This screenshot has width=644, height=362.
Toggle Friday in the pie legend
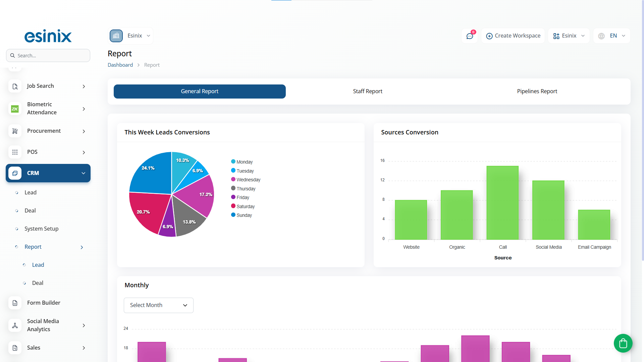240,197
